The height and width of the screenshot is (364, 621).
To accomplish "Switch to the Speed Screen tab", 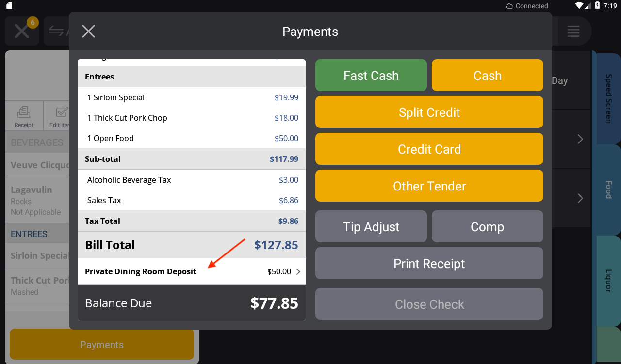I will pyautogui.click(x=608, y=98).
